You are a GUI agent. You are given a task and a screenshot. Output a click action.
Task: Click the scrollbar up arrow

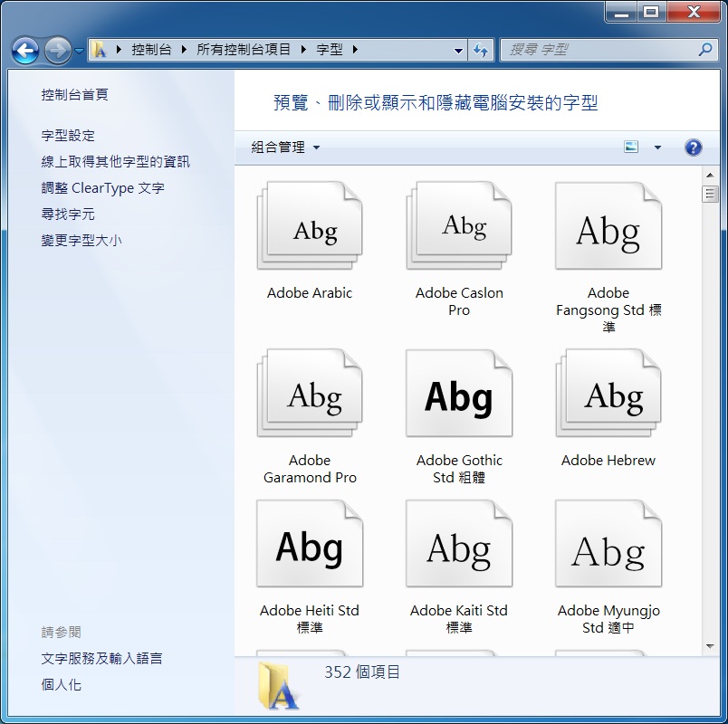pyautogui.click(x=709, y=175)
